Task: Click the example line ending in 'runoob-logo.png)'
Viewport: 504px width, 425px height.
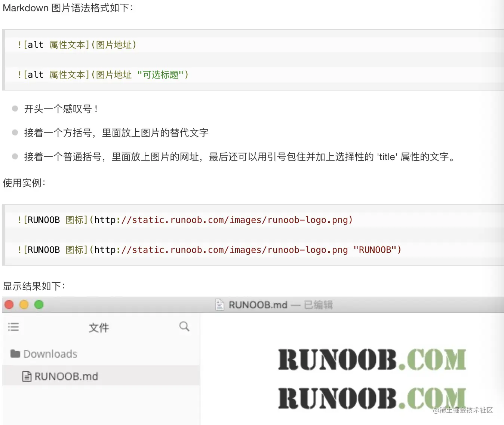Action: [185, 220]
